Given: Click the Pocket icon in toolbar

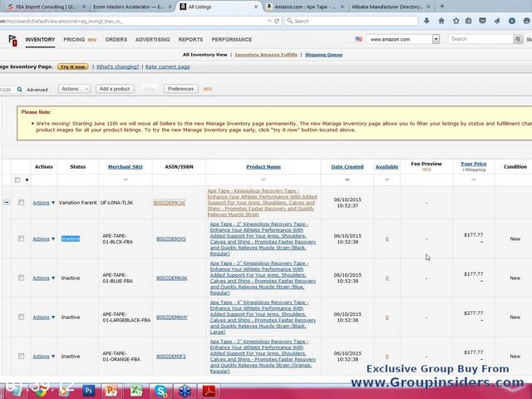Looking at the screenshot, I should (482, 21).
